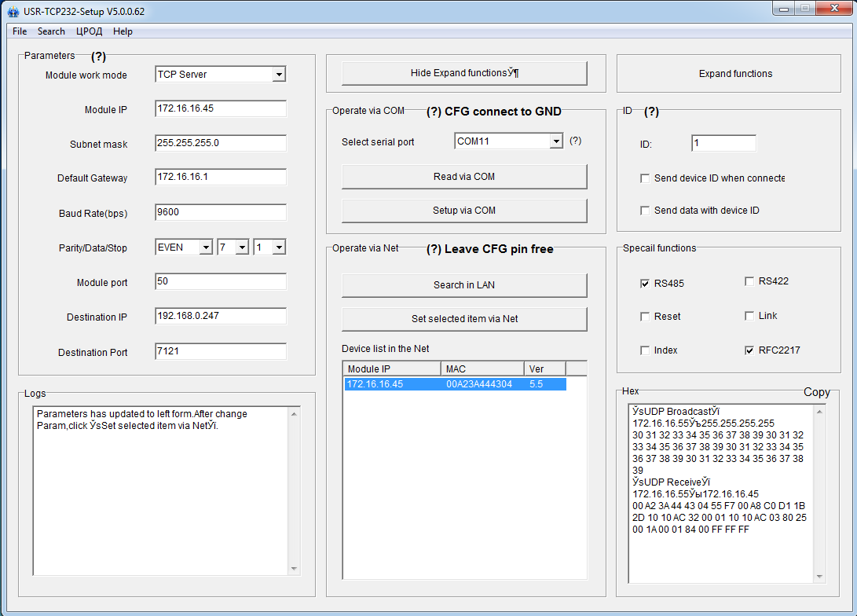
Task: Click the (?) help icon in ID group
Action: 651,112
